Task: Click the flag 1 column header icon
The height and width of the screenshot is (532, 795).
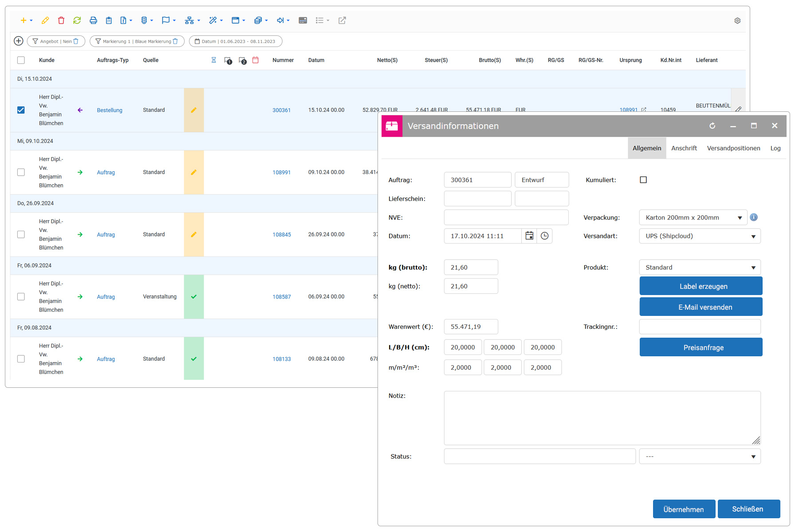Action: tap(228, 60)
